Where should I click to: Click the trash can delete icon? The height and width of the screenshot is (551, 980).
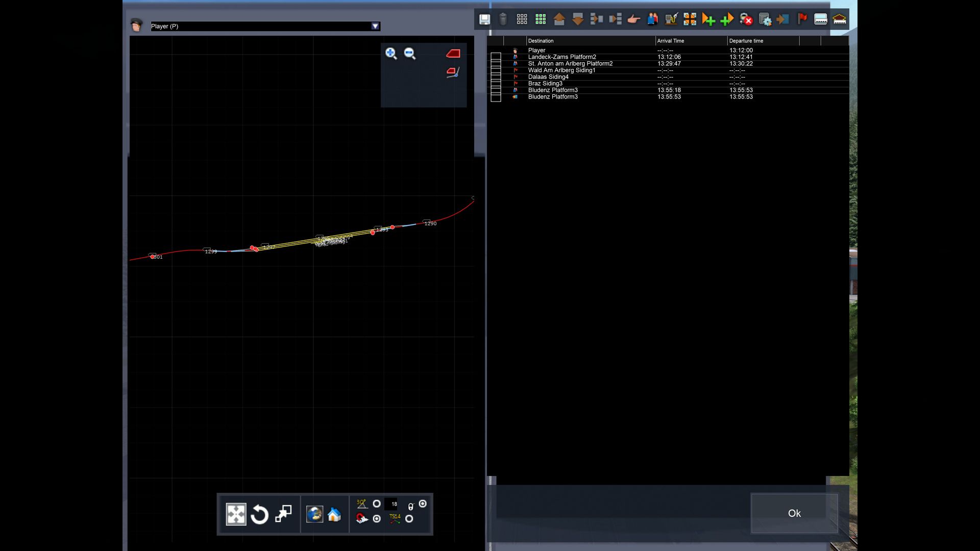503,19
